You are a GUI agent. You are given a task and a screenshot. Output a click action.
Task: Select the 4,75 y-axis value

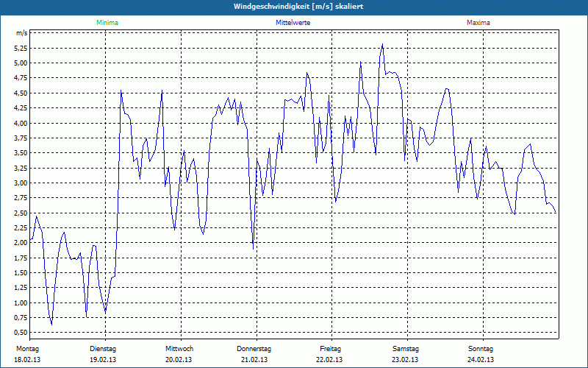[21, 78]
